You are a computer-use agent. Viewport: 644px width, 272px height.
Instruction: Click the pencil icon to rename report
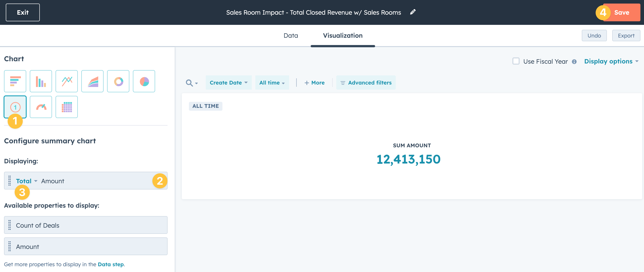[413, 12]
